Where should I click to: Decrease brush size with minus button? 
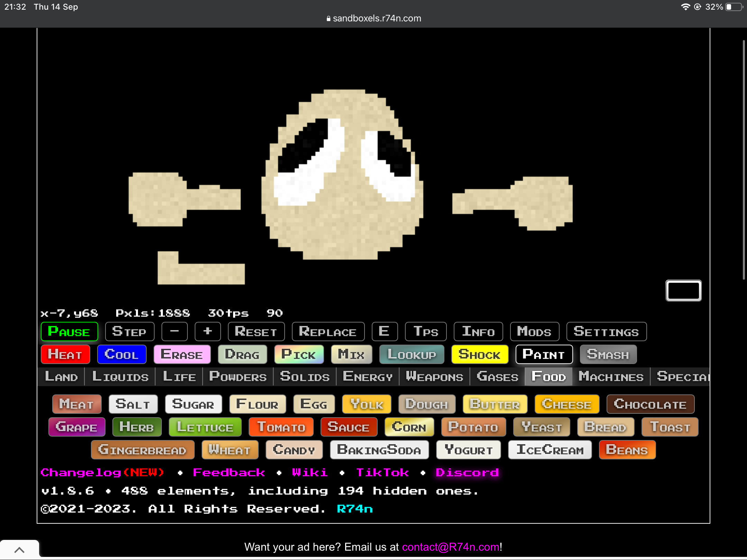(175, 332)
